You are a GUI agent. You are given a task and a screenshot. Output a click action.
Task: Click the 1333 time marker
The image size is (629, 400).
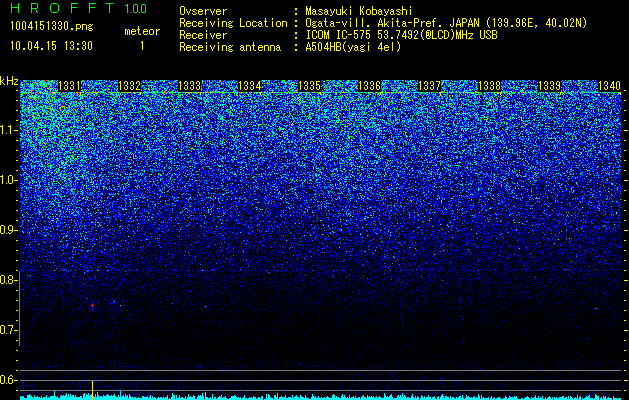pos(189,86)
